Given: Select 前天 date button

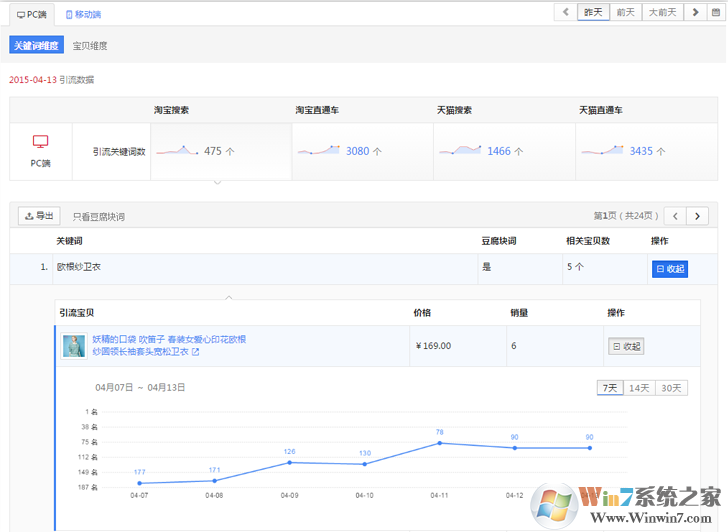Looking at the screenshot, I should tap(626, 12).
